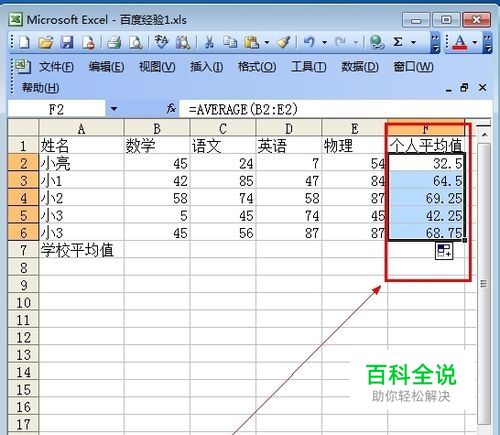The height and width of the screenshot is (435, 500).
Task: Open the 窗口(W) menu
Action: tap(414, 67)
